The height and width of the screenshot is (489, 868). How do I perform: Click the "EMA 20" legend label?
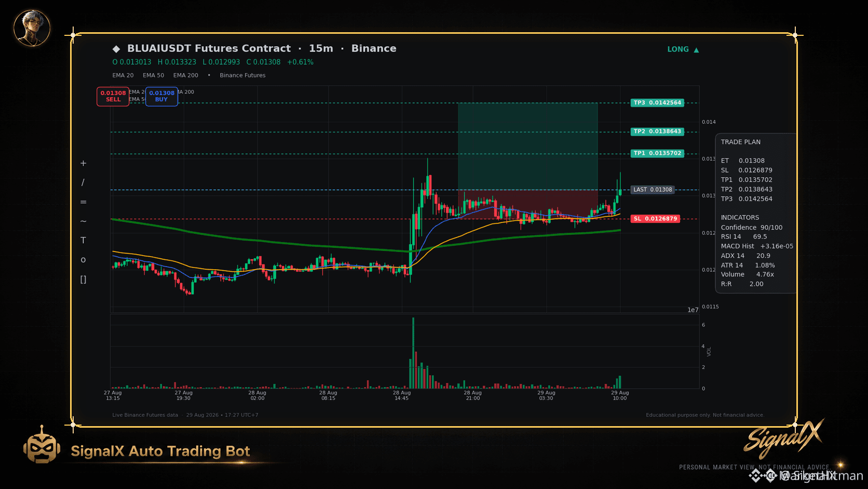(x=123, y=75)
